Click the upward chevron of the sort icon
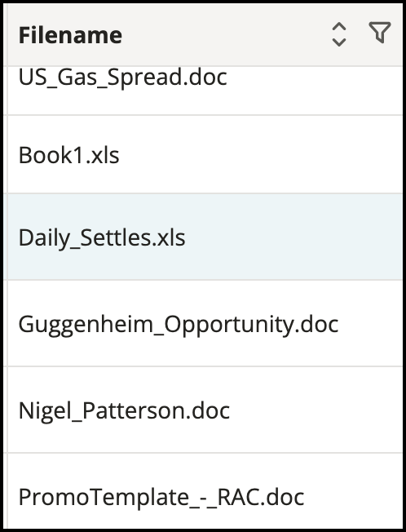The width and height of the screenshot is (406, 532). point(339,27)
